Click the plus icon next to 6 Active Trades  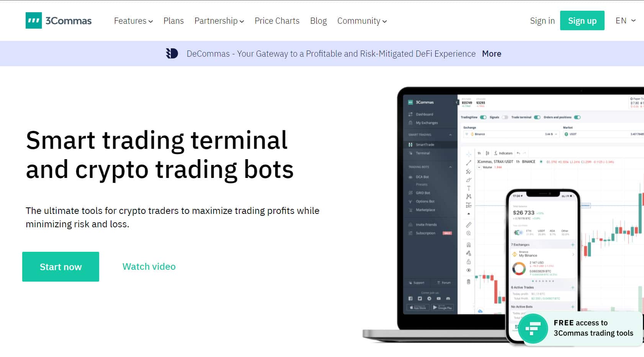(573, 287)
